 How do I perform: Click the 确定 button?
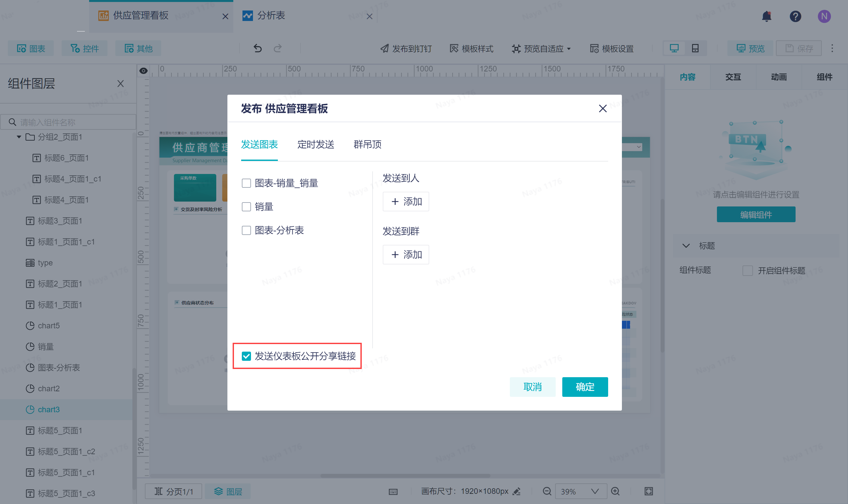(x=585, y=387)
